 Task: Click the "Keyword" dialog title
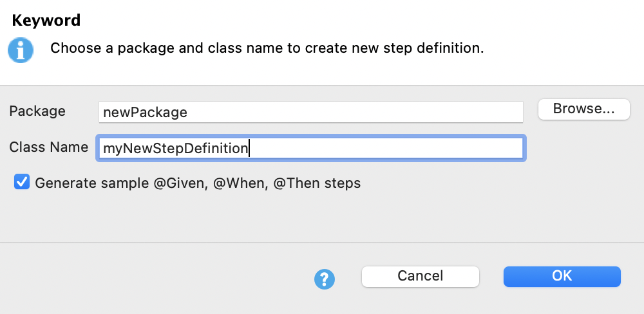[46, 21]
